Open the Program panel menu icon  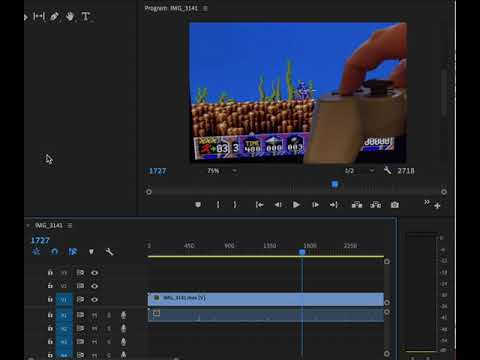[x=205, y=8]
